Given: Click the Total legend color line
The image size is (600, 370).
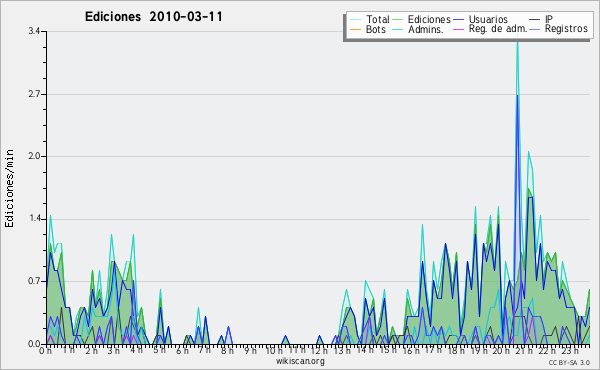Looking at the screenshot, I should tap(355, 20).
